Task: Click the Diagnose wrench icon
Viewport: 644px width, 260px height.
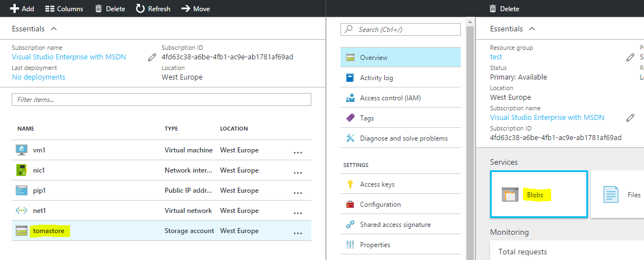Action: 350,138
